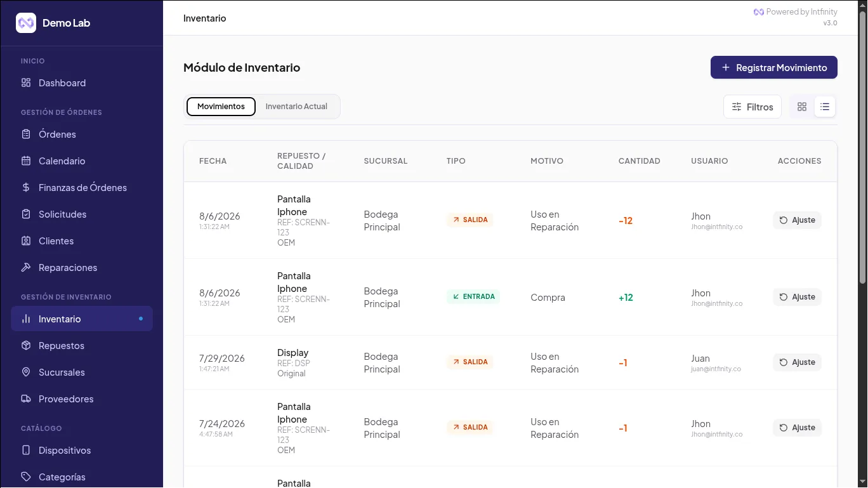
Task: Click the Proveedores truck icon
Action: tap(26, 399)
